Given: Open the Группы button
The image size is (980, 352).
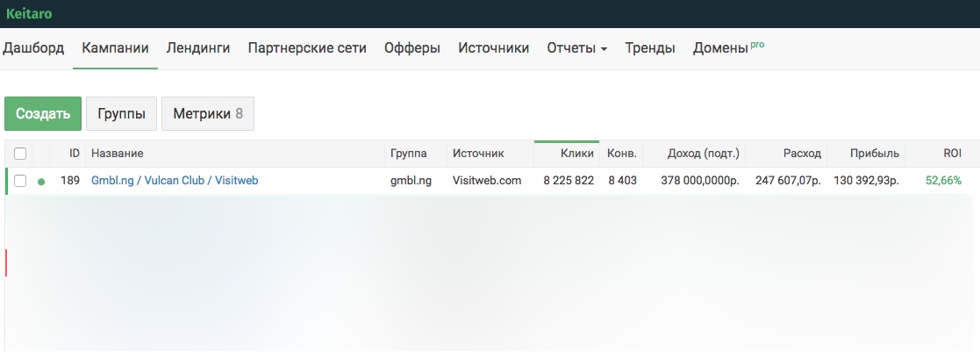Looking at the screenshot, I should point(121,114).
